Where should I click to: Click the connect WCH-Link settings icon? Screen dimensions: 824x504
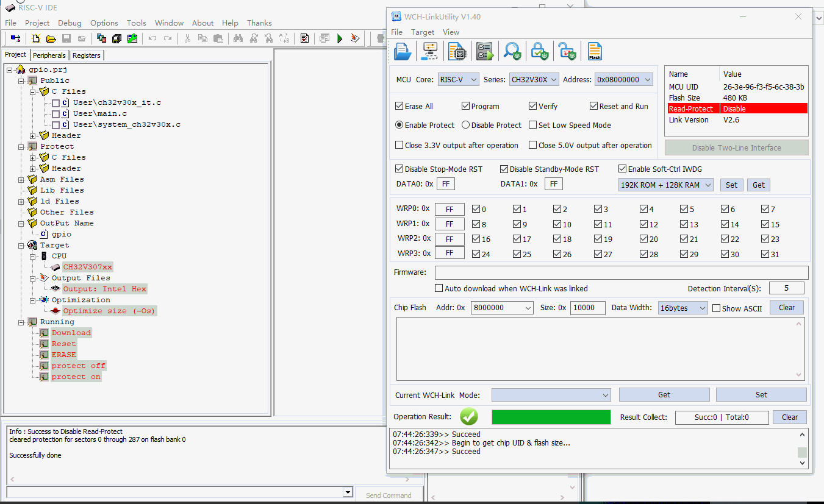point(430,51)
